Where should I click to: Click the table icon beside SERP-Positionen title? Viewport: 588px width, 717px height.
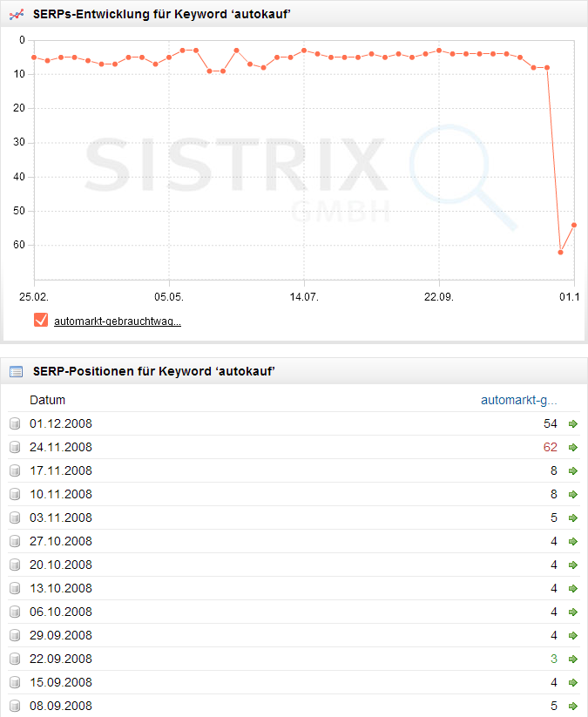coord(16,372)
